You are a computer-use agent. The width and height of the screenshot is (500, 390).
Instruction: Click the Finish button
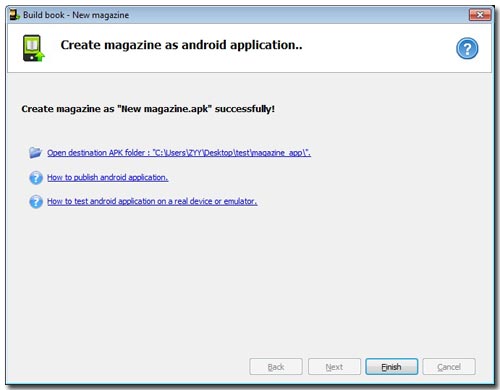(x=391, y=367)
